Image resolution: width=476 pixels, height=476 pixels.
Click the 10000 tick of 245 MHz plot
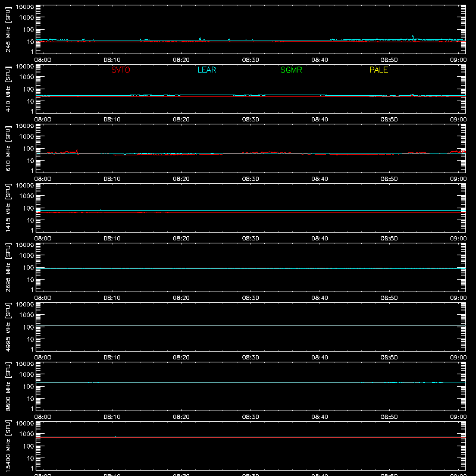(25, 7)
